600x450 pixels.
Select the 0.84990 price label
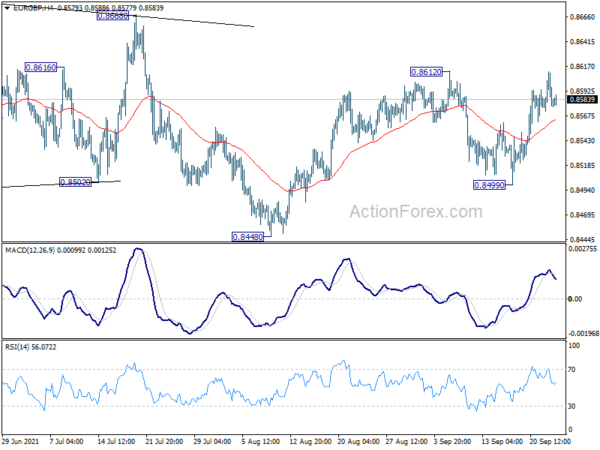point(489,185)
